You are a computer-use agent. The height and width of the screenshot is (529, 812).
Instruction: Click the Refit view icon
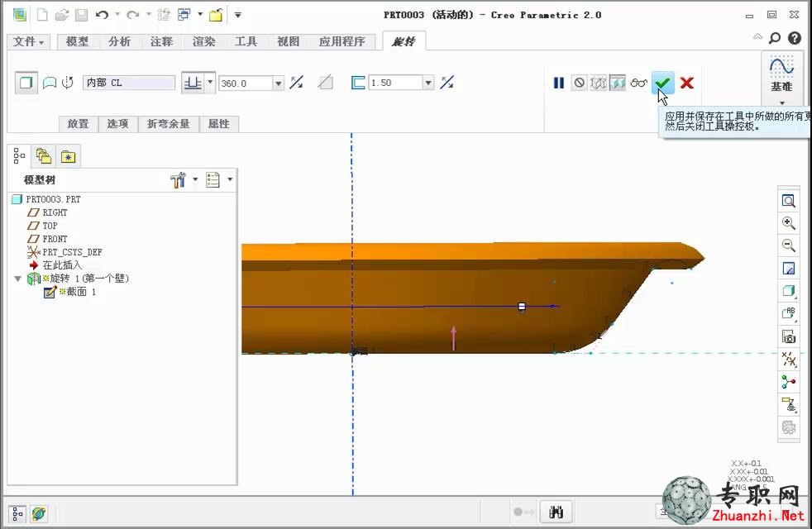(x=789, y=201)
